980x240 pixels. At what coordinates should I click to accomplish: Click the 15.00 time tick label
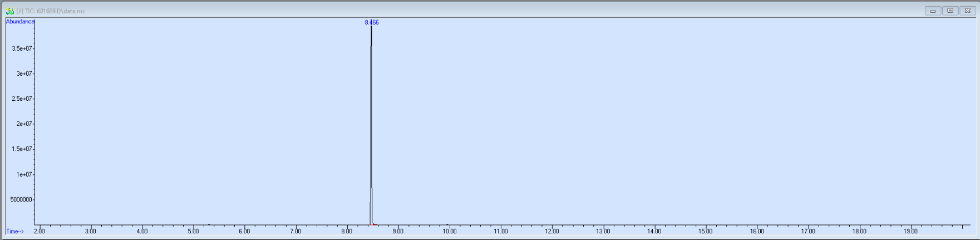pyautogui.click(x=706, y=231)
